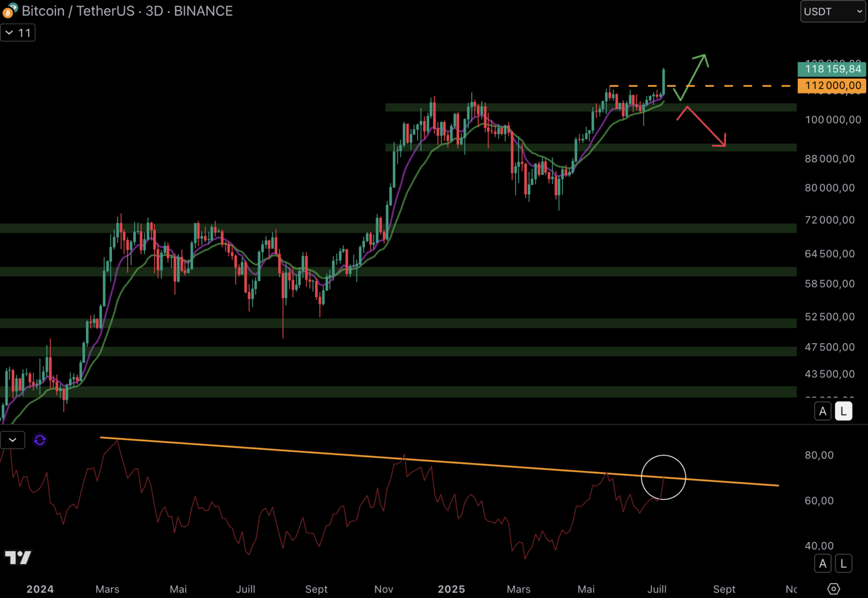Click the 47 500,00 price axis label
Screen dimensions: 868x598
[x=830, y=348]
